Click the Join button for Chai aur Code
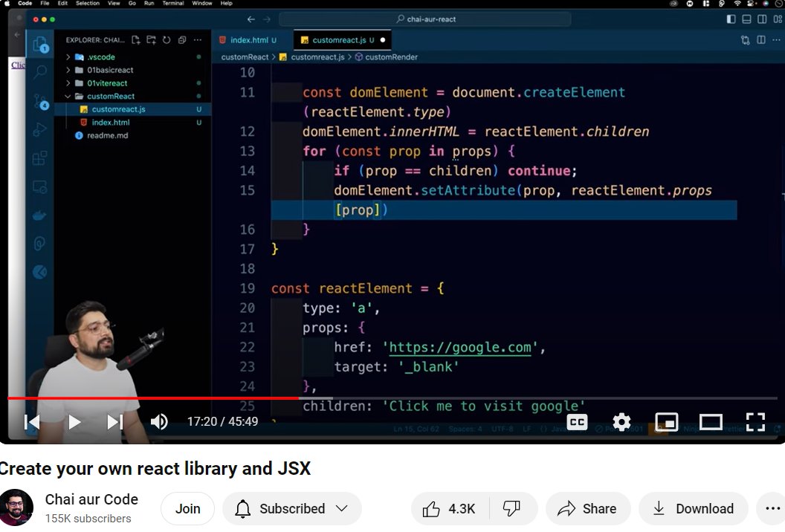The image size is (785, 532). click(x=187, y=508)
